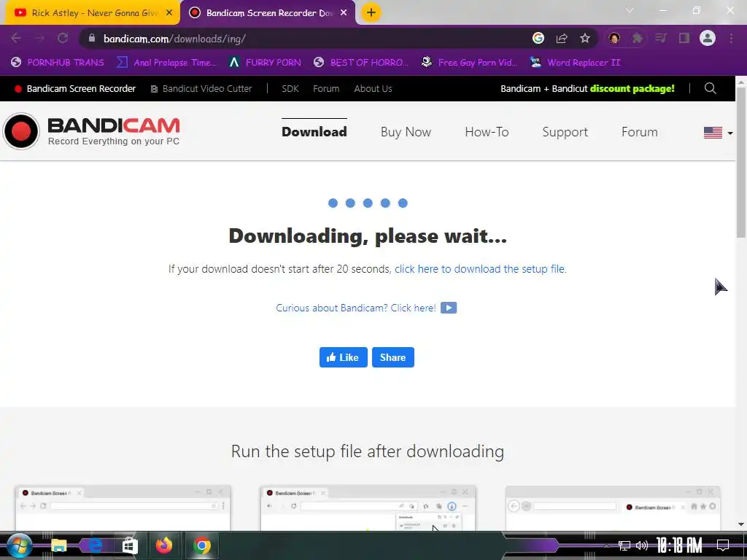Open the Google icon in address bar
This screenshot has height=560, width=747.
538,38
